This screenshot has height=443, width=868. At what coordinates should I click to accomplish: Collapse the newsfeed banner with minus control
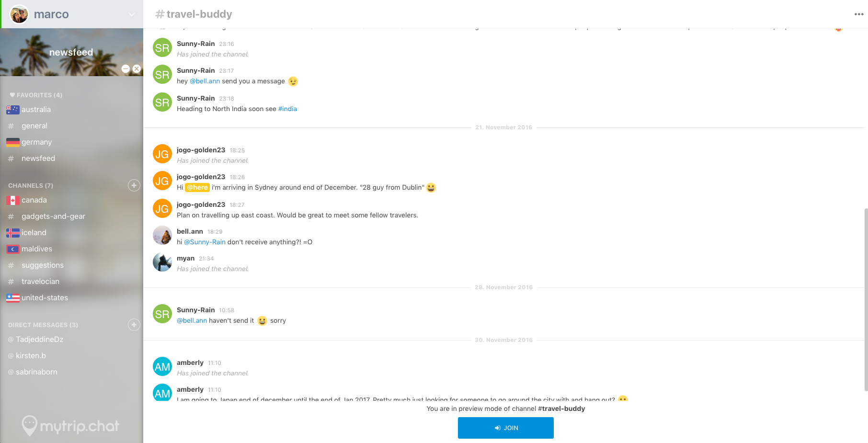pyautogui.click(x=126, y=69)
